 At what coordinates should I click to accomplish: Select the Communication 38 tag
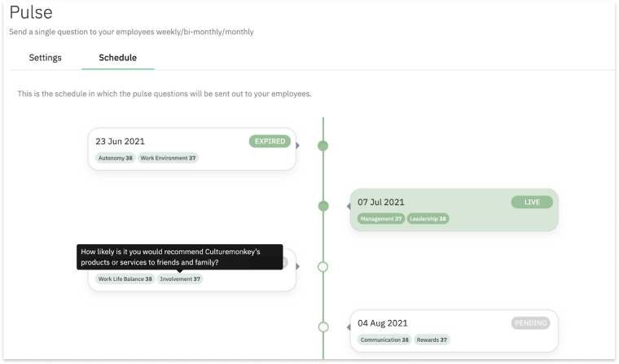[384, 340]
